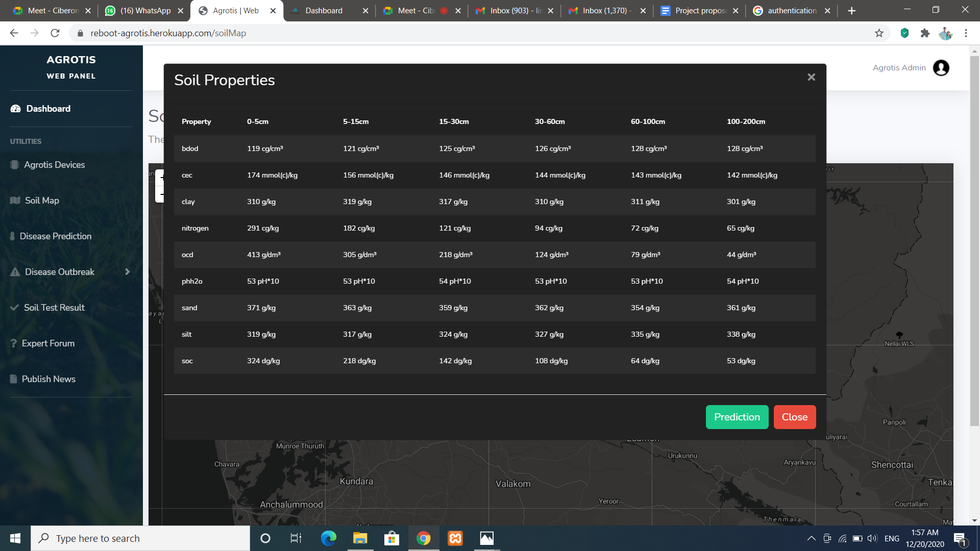The image size is (980, 551).
Task: Open the Dashboard sidebar item
Action: click(48, 109)
